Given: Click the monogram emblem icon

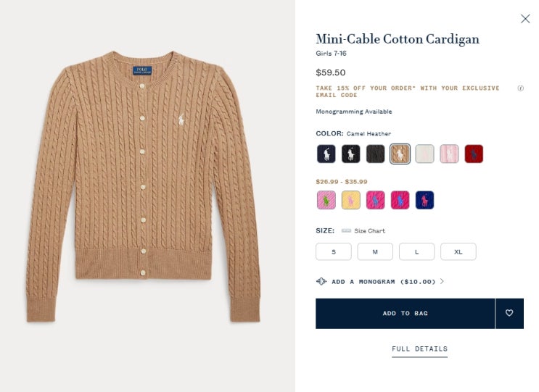Looking at the screenshot, I should 321,281.
